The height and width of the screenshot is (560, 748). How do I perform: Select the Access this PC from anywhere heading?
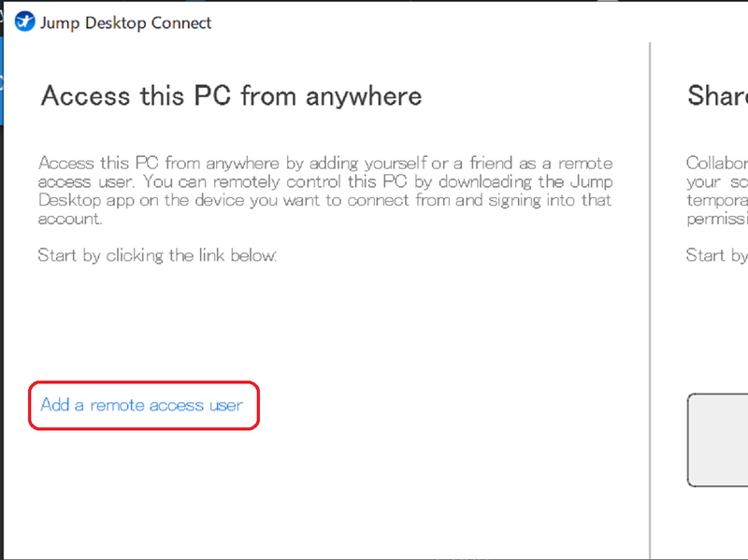click(x=231, y=95)
